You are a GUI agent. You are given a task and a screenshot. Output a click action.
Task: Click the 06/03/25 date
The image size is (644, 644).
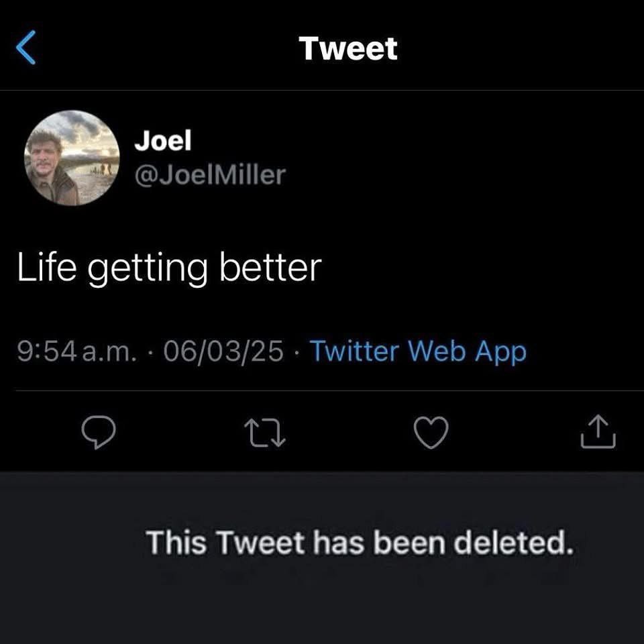pos(223,352)
